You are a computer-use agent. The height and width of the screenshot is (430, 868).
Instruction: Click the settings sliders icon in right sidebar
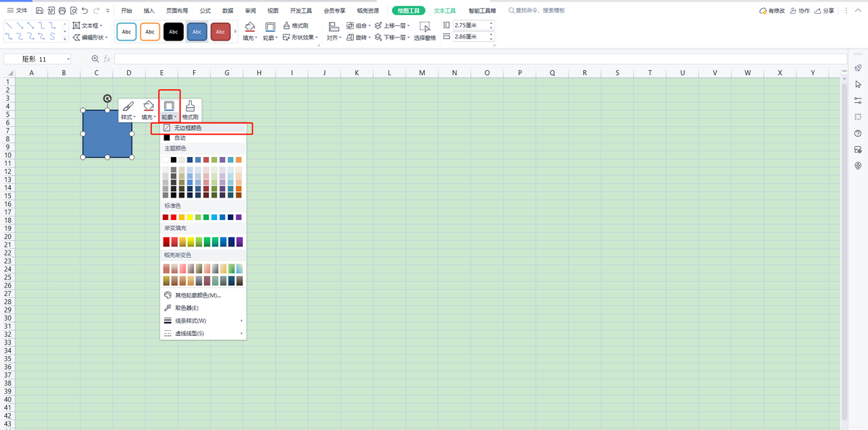tap(858, 101)
